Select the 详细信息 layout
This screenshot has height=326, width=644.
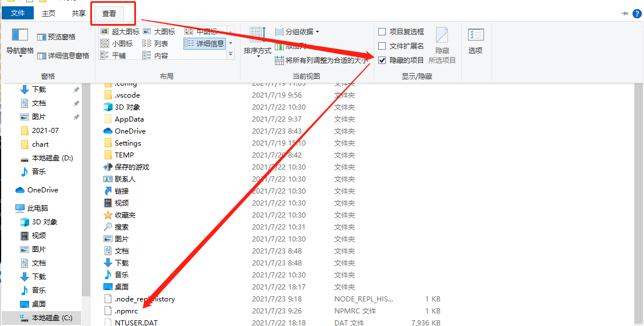[x=205, y=43]
